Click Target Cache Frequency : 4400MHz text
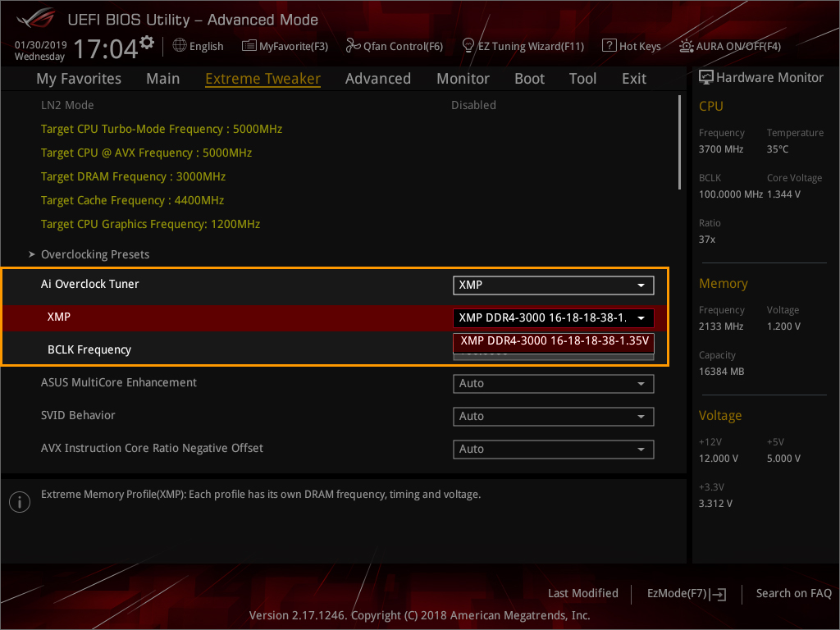Screen dimensions: 840x630 (132, 200)
